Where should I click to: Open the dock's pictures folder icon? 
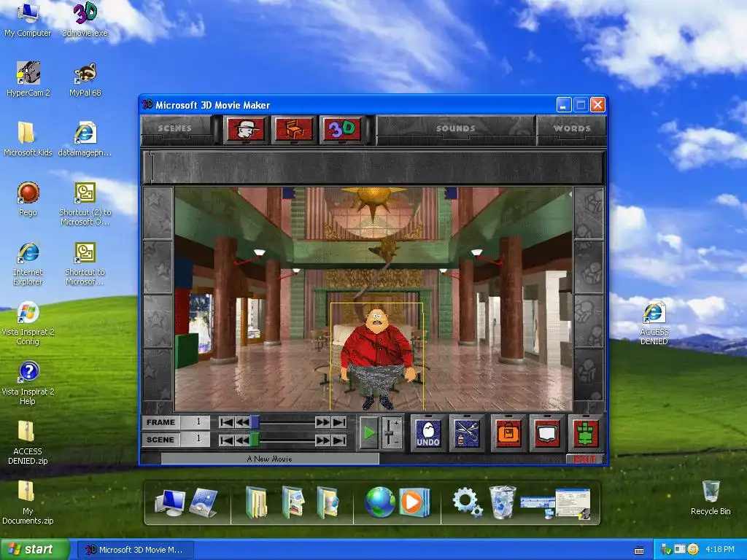coord(293,502)
